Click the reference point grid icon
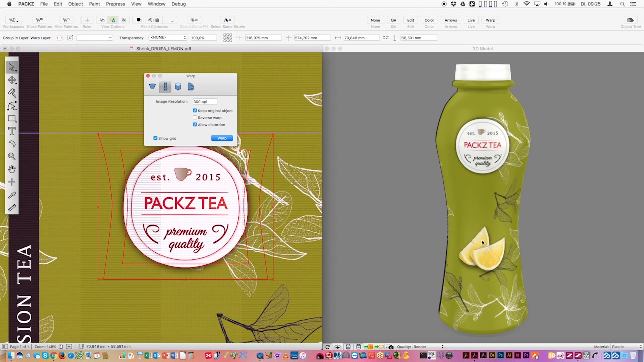Viewport: 644px width, 362px height. [228, 38]
